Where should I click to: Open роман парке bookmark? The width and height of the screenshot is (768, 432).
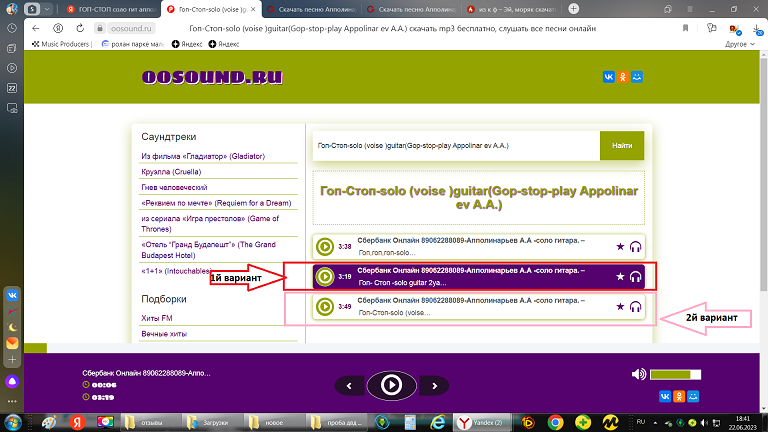click(133, 44)
